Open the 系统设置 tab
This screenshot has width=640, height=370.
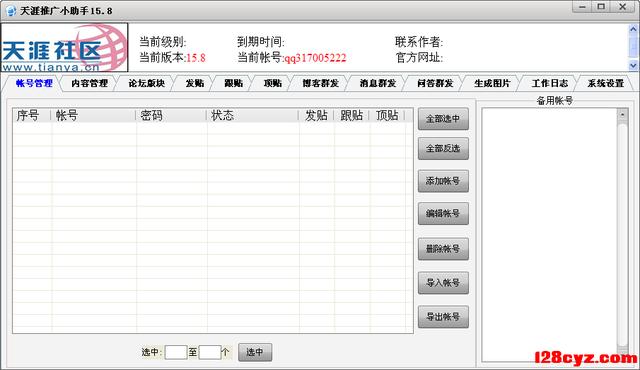(x=606, y=83)
